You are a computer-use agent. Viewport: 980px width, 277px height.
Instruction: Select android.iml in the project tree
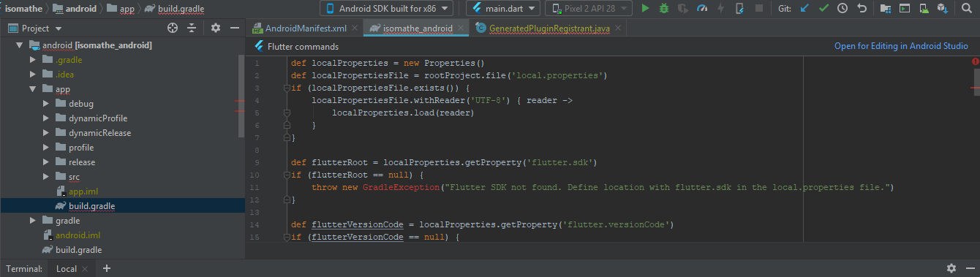click(x=78, y=235)
